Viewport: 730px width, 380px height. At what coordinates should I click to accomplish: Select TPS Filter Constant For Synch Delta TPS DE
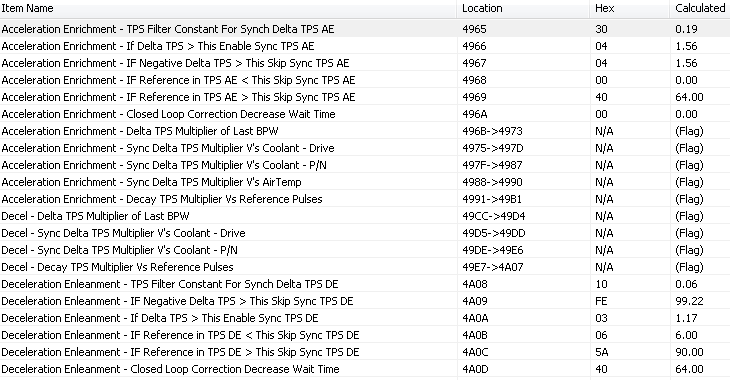tap(365, 284)
